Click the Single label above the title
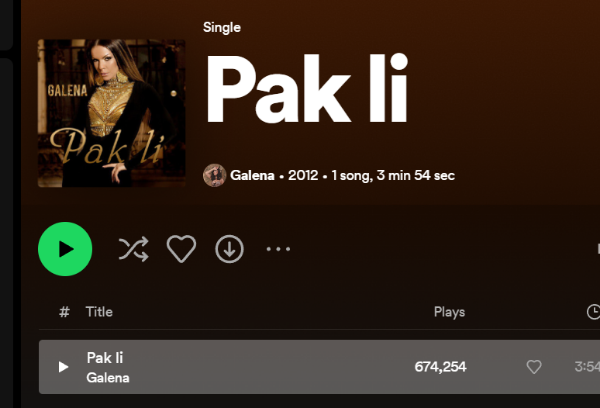 pyautogui.click(x=222, y=28)
